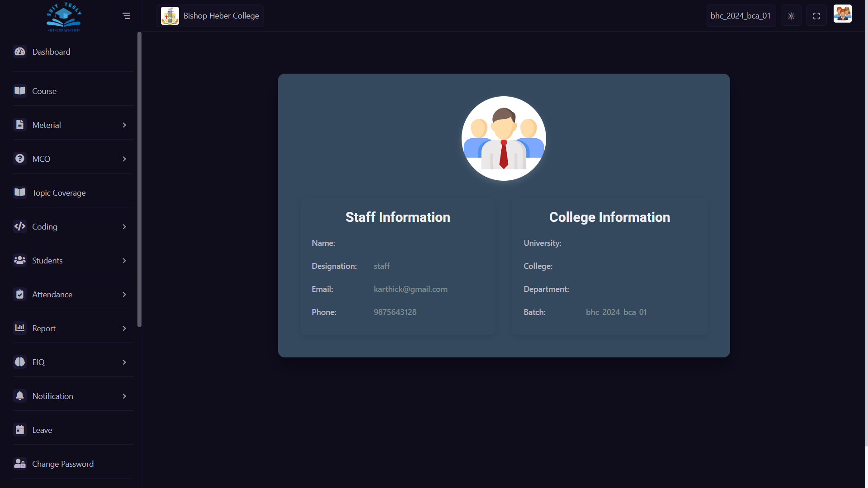868x488 pixels.
Task: Click the sidebar vertical scrollbar
Action: tap(139, 181)
